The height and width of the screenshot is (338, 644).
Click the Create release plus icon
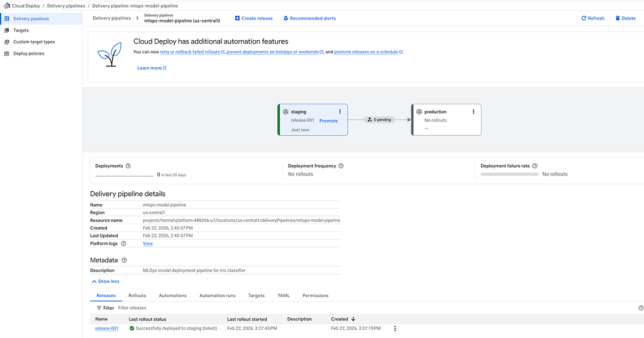tap(237, 18)
